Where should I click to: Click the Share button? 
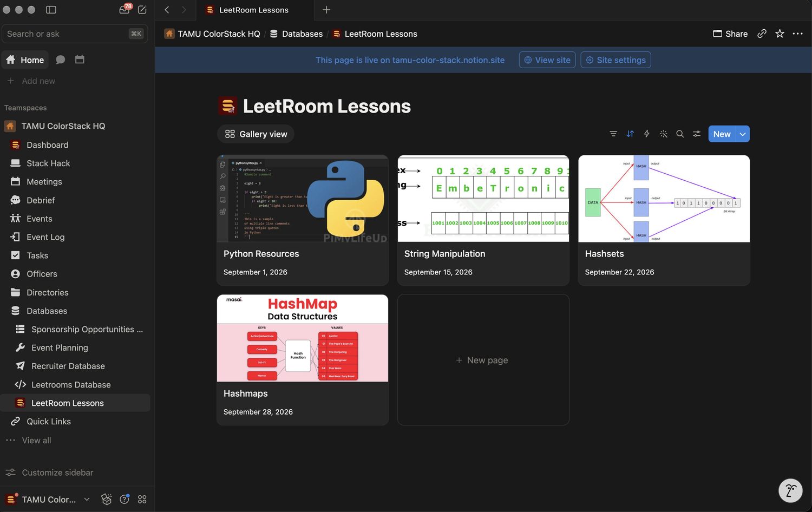pos(730,34)
